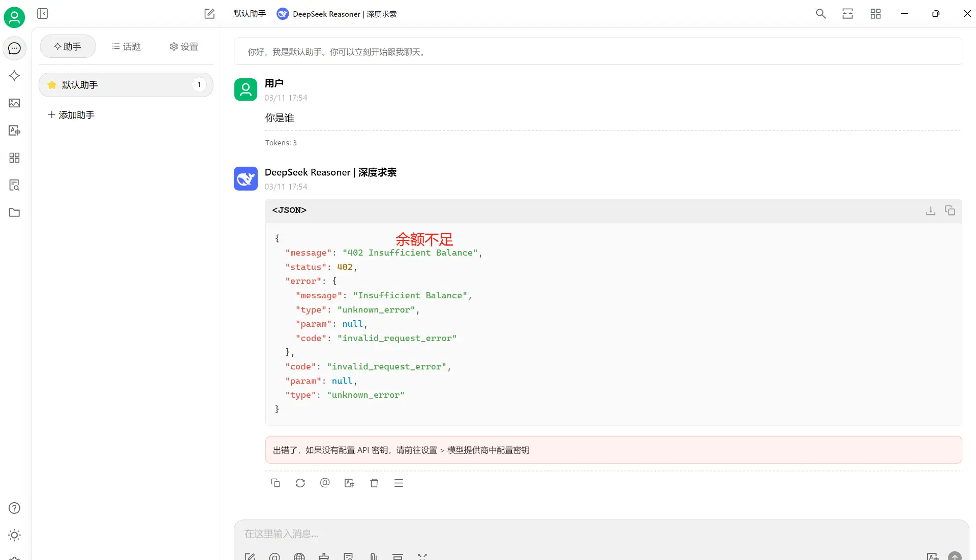Collapse the assistant sidebar panel
The width and height of the screenshot is (976, 560).
click(43, 14)
